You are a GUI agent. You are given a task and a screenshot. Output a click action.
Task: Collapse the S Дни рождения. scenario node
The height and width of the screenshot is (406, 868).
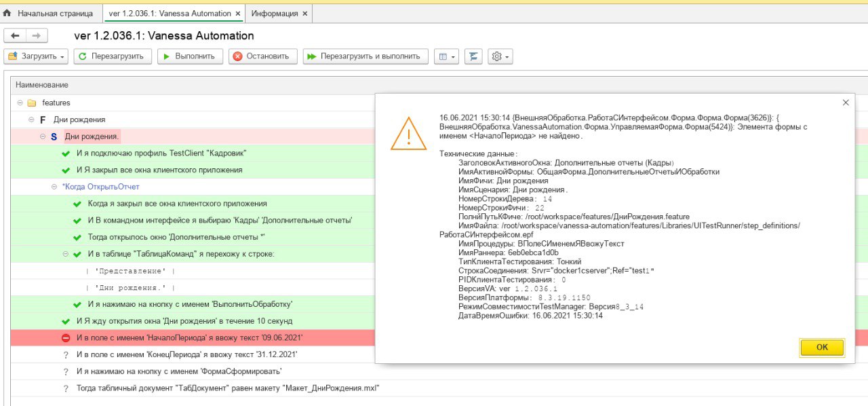[x=43, y=136]
